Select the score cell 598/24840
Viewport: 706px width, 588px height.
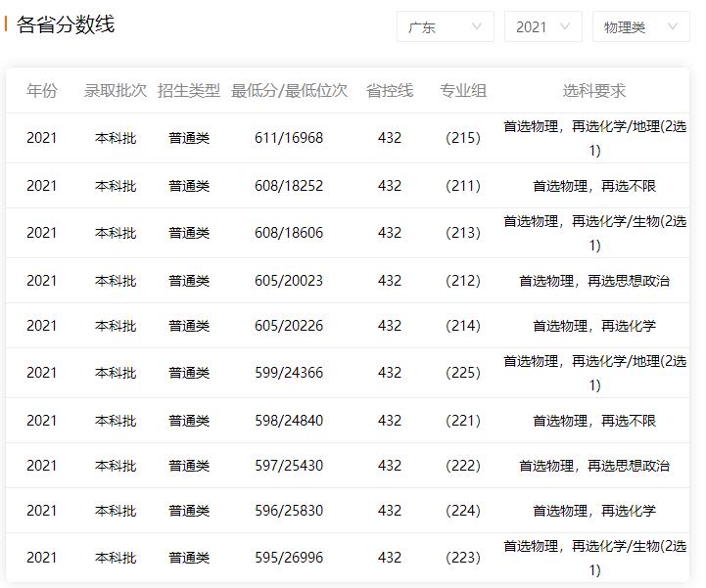[x=289, y=421]
